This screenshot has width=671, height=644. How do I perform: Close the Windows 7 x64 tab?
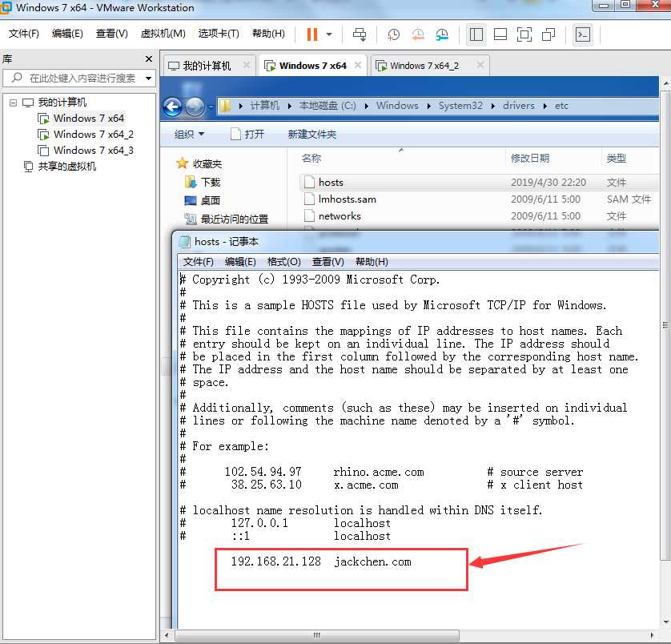click(358, 65)
